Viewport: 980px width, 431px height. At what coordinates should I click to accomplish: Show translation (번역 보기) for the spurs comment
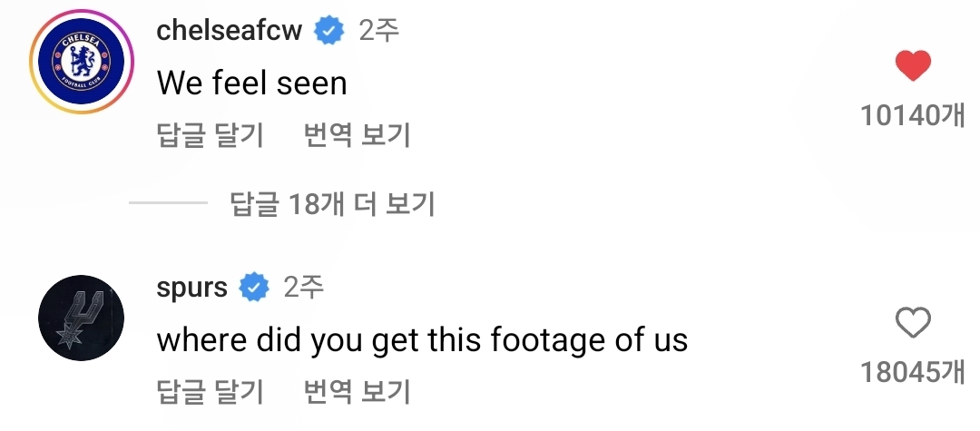(x=358, y=392)
